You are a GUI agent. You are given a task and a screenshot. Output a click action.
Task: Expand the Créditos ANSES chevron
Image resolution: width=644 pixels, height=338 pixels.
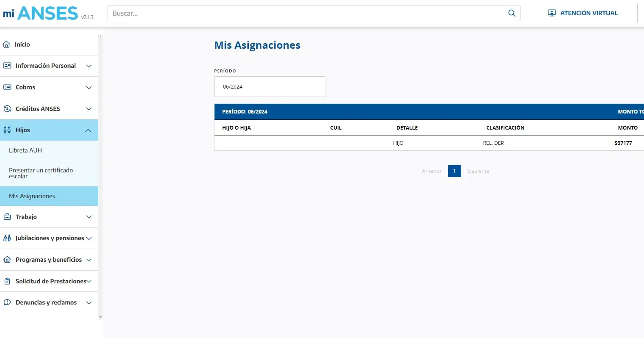[89, 109]
